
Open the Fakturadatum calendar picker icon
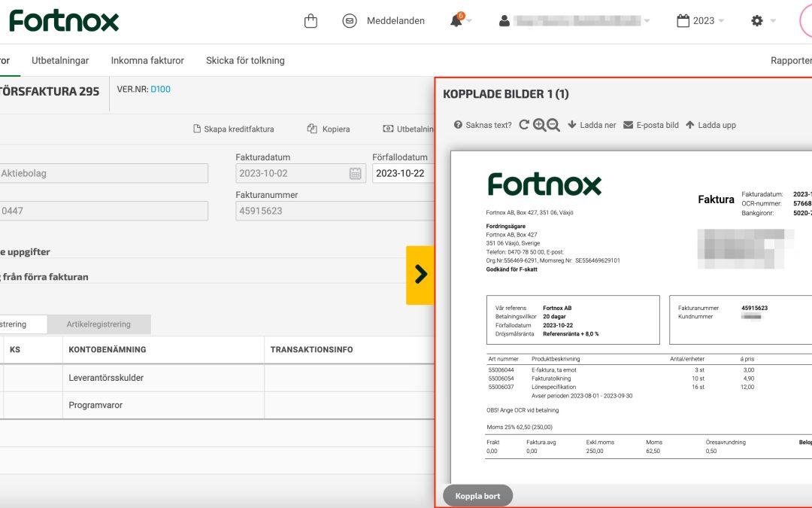pos(355,174)
